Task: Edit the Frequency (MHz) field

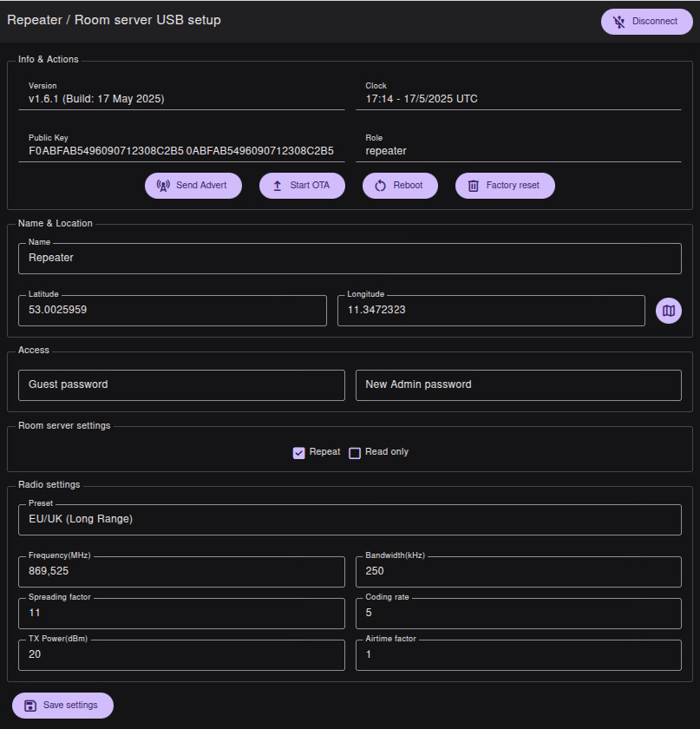Action: [x=181, y=571]
